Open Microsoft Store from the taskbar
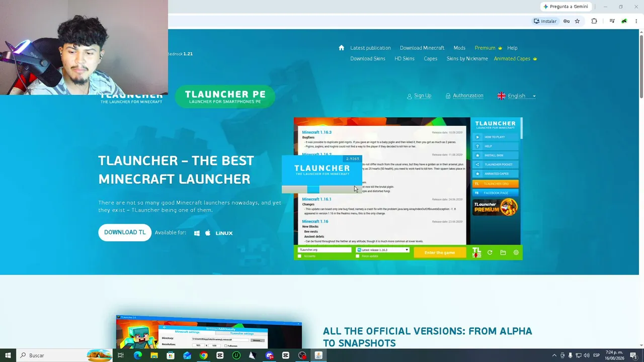The image size is (644, 362). pos(171,355)
